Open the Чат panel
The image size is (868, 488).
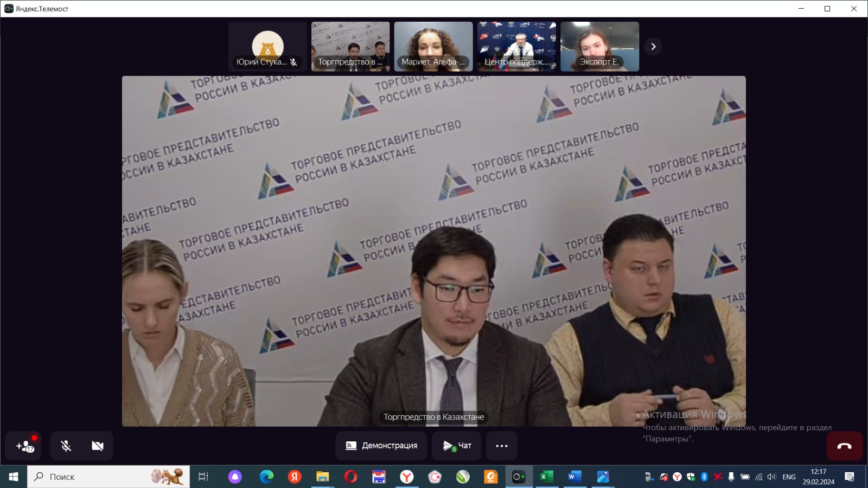pyautogui.click(x=457, y=446)
